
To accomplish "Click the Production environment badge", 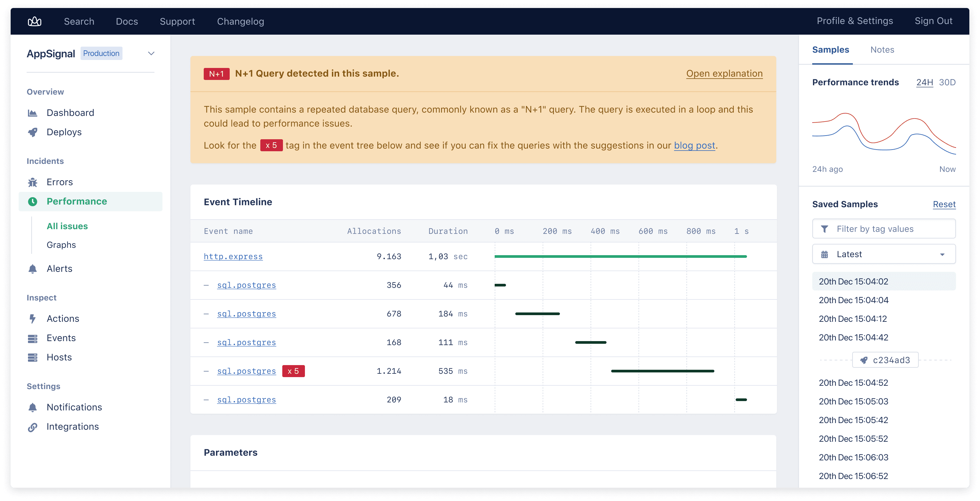I will pyautogui.click(x=101, y=53).
